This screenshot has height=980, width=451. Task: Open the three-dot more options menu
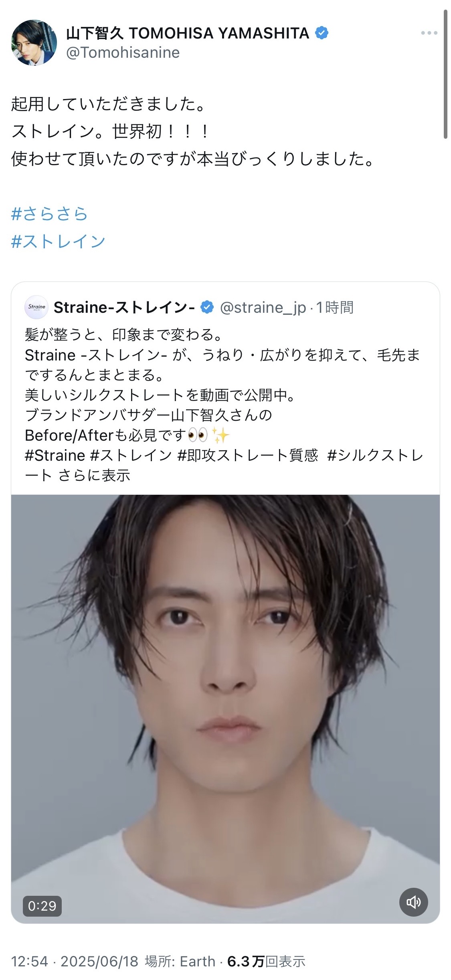pyautogui.click(x=429, y=33)
